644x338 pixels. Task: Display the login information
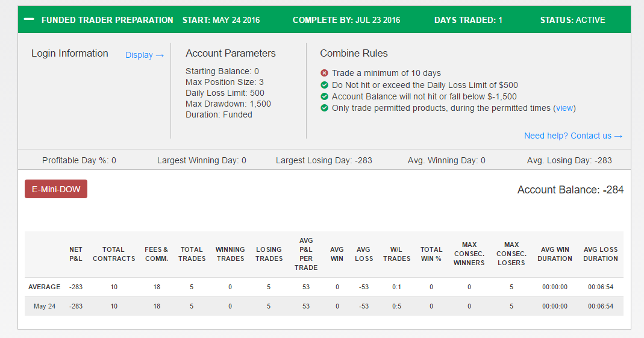pos(145,55)
